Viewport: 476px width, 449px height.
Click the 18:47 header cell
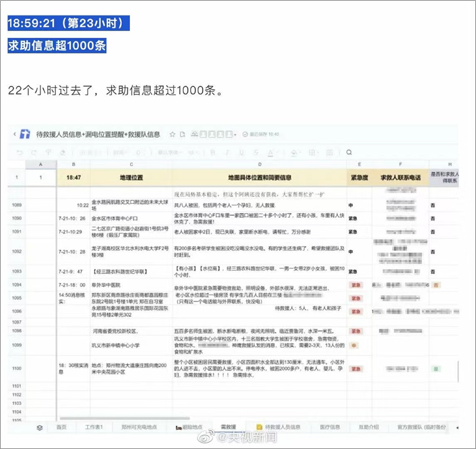click(x=73, y=177)
